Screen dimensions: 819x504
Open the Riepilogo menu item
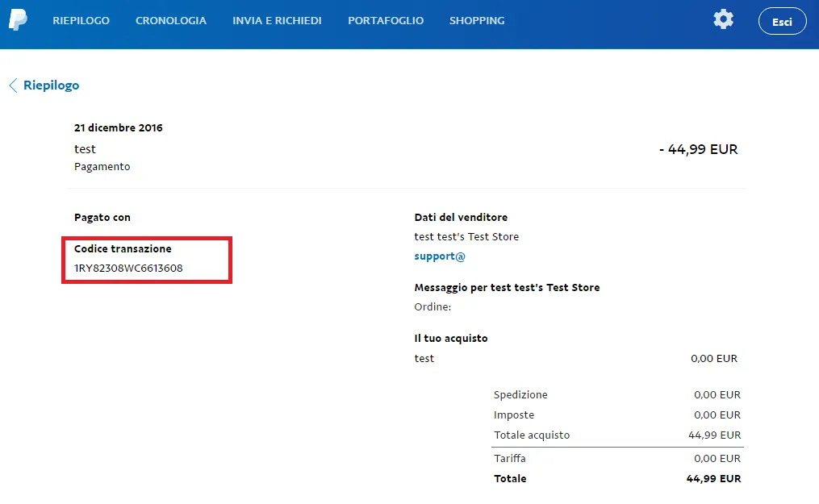tap(81, 21)
